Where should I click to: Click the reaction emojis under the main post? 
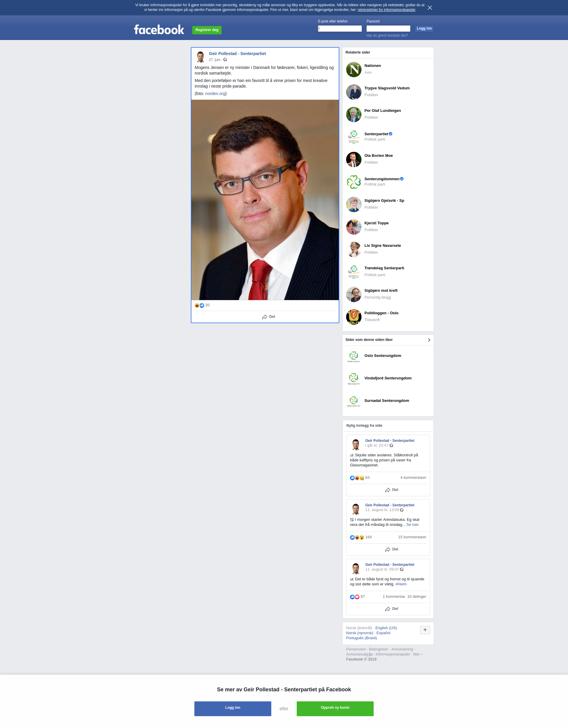pyautogui.click(x=199, y=305)
